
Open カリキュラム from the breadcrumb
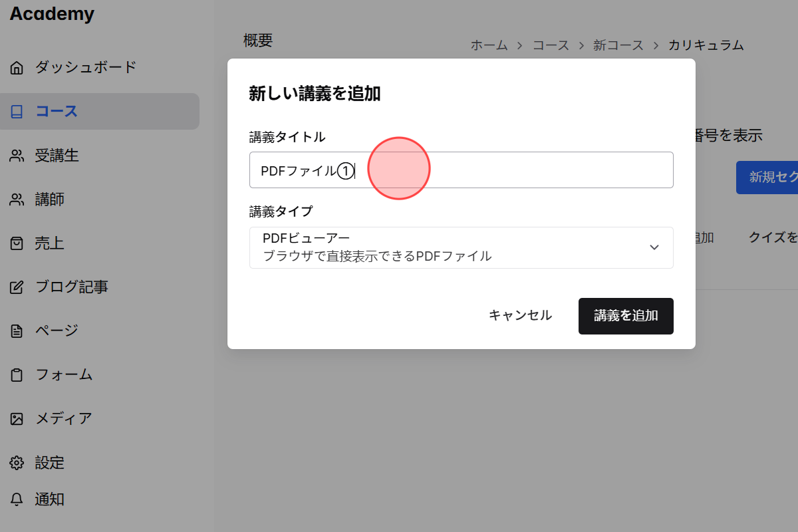706,45
